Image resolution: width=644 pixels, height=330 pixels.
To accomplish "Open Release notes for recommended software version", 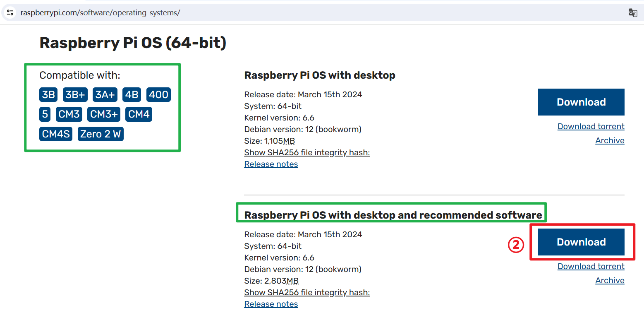I will coord(271,304).
